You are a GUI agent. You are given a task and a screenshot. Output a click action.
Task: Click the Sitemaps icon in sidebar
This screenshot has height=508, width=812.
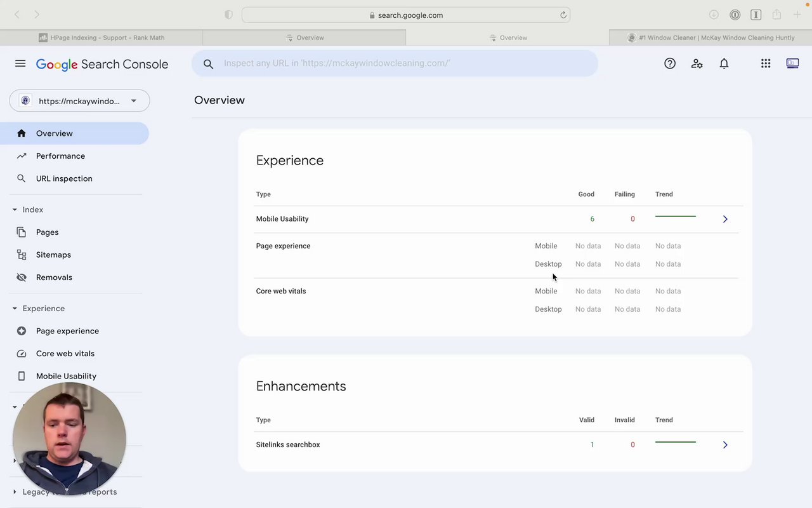coord(22,255)
